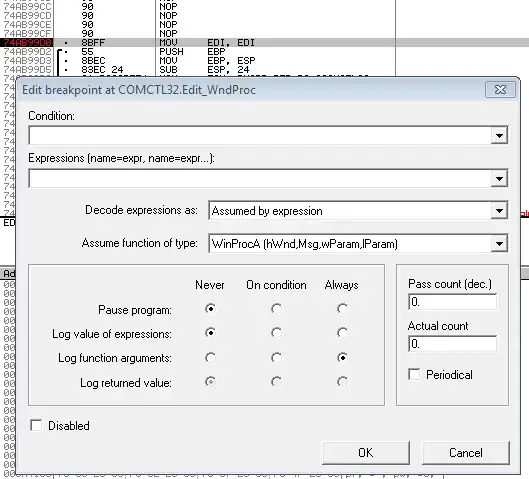Set Log value of expressions to Always
The image size is (529, 479).
click(342, 333)
